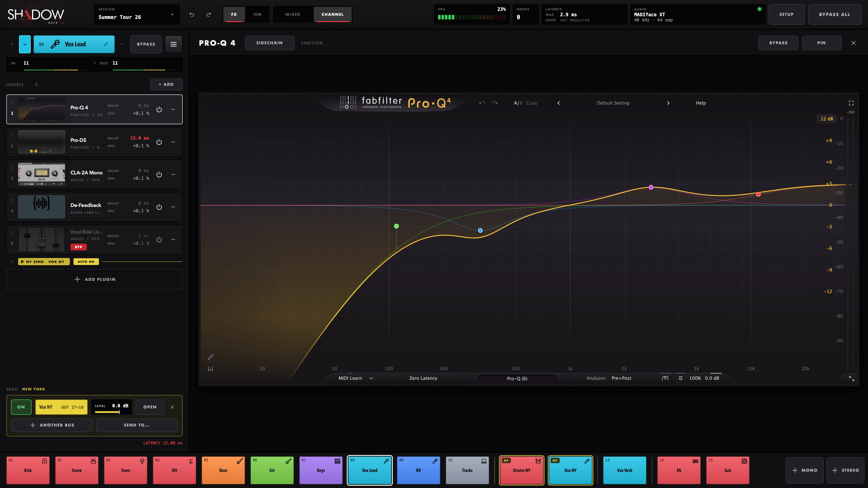This screenshot has height=488, width=868.
Task: Select the next preset arrow after Default Setting
Action: (x=668, y=103)
